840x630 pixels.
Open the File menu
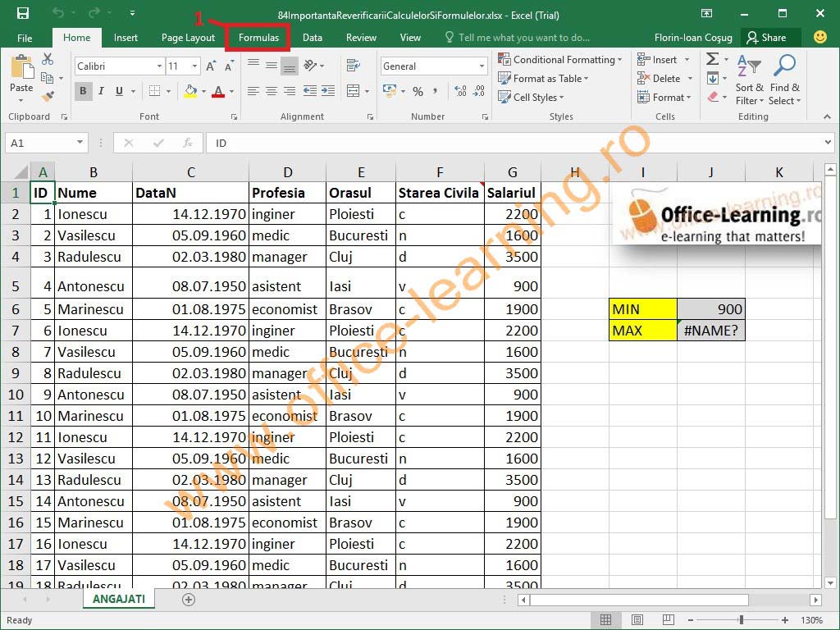point(25,38)
